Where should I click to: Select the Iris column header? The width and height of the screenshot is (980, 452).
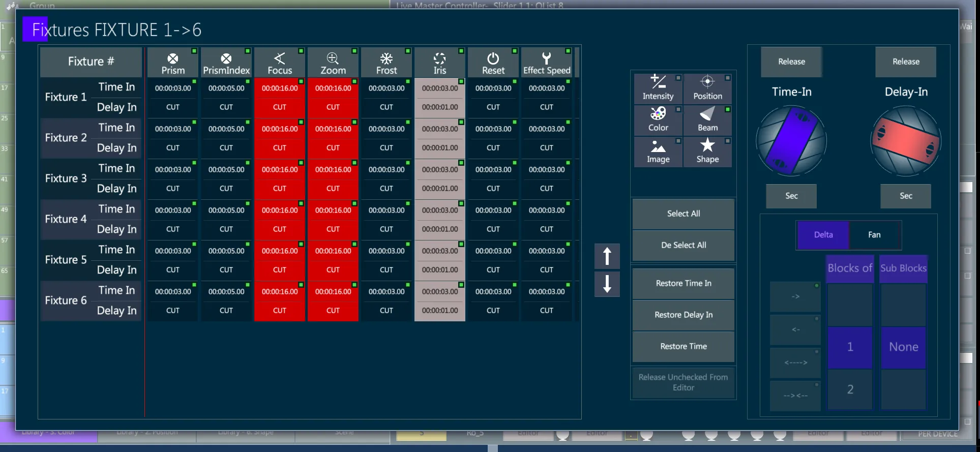coord(440,63)
